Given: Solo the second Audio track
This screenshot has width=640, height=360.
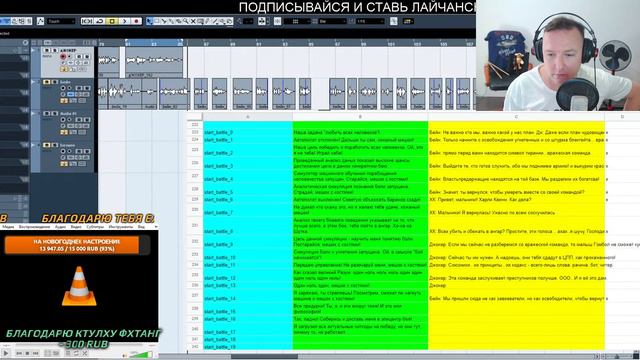Looking at the screenshot, I should [x=54, y=82].
